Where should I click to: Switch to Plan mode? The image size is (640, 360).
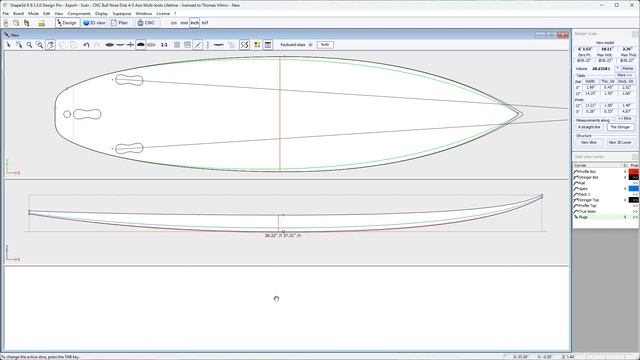[x=120, y=23]
